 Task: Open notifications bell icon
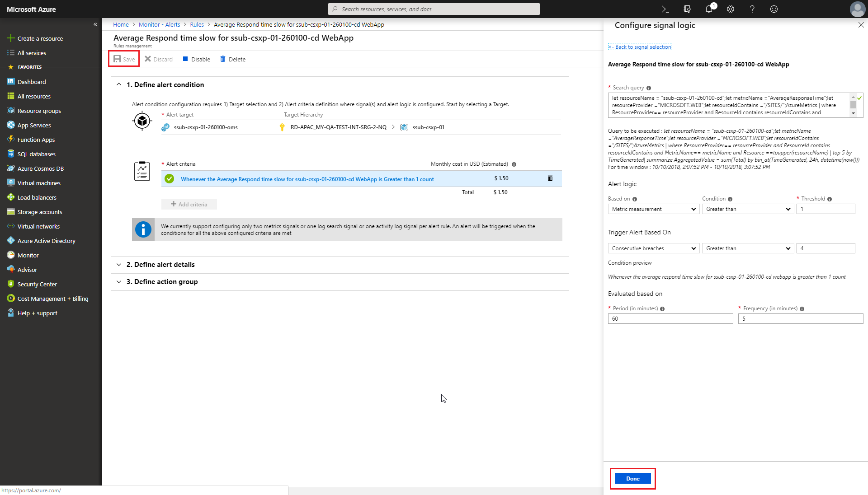pos(708,9)
